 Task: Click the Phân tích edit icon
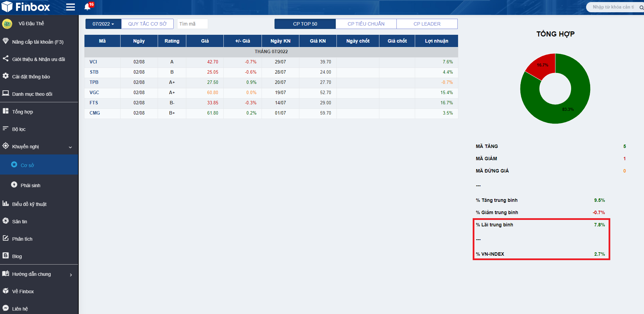(5, 238)
